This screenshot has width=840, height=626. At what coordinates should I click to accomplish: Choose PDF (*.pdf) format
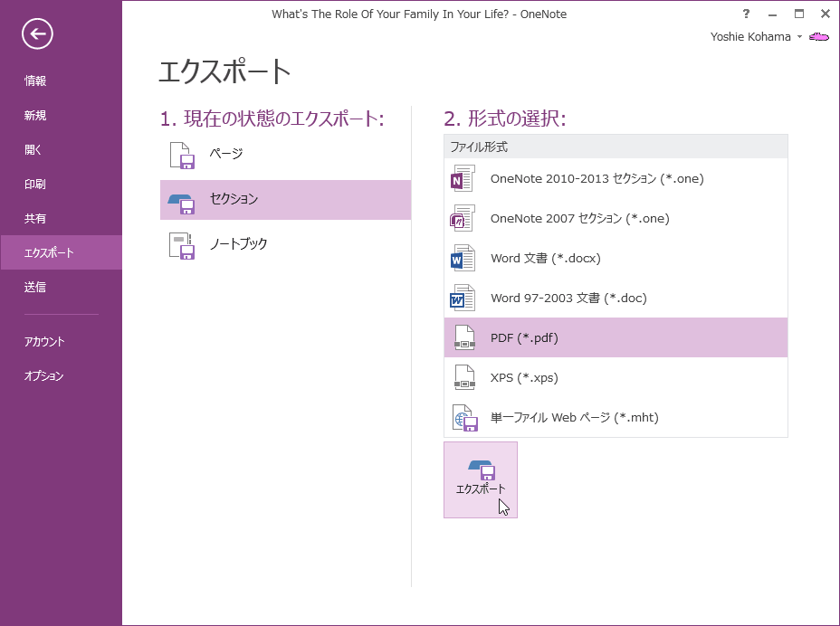[616, 337]
